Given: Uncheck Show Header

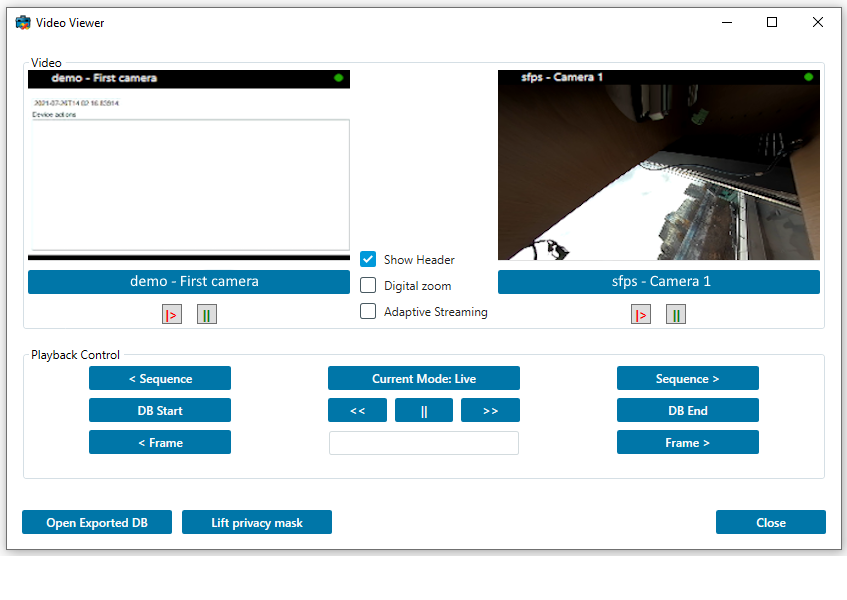Looking at the screenshot, I should [368, 259].
